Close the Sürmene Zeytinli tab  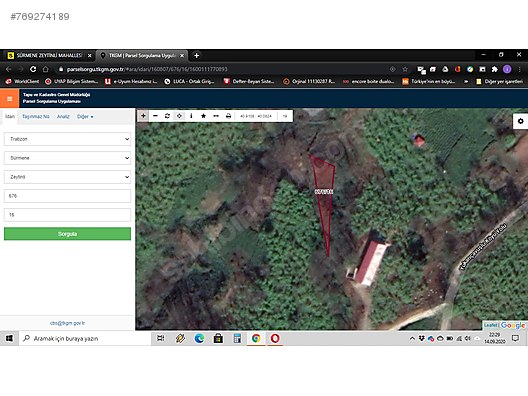pyautogui.click(x=90, y=56)
